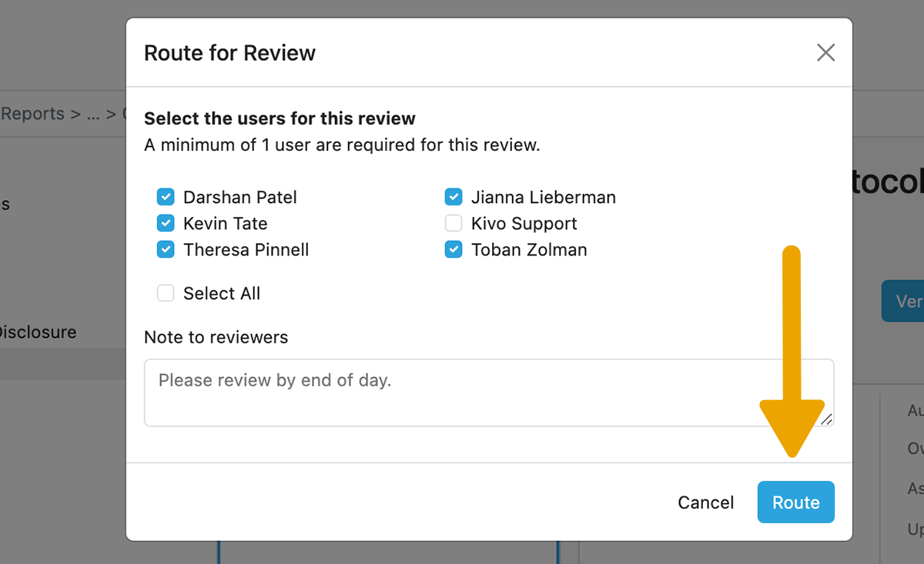Click the X icon in the dialog header
924x564 pixels.
(825, 52)
